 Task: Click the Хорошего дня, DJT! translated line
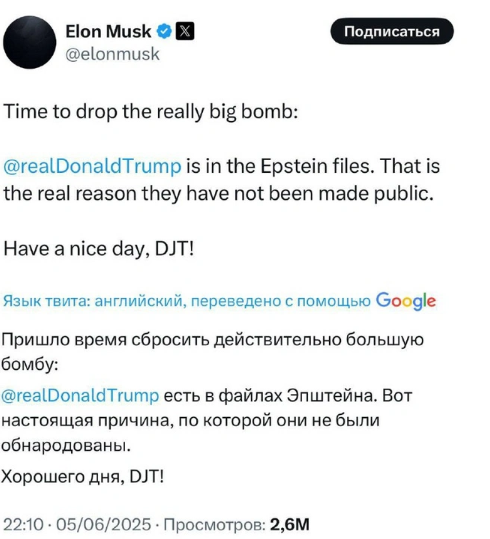pyautogui.click(x=83, y=477)
